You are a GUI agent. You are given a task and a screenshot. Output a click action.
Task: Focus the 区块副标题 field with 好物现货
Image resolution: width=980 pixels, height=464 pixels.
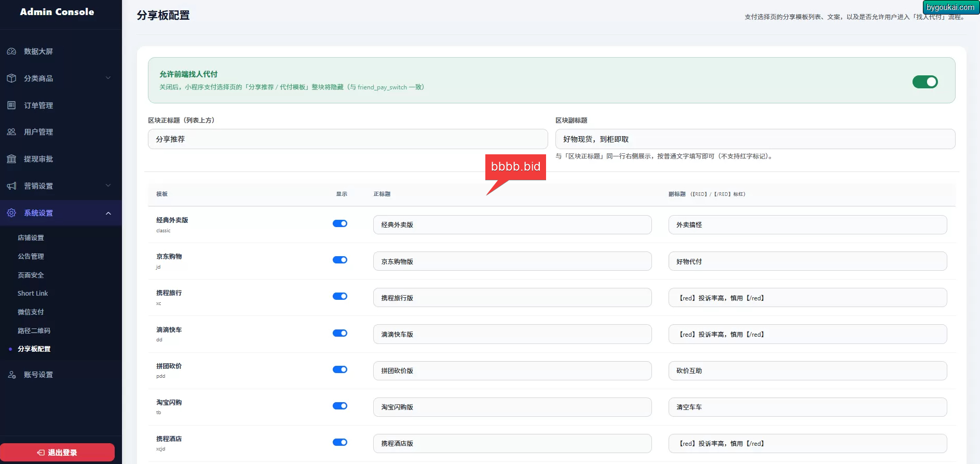coord(755,139)
